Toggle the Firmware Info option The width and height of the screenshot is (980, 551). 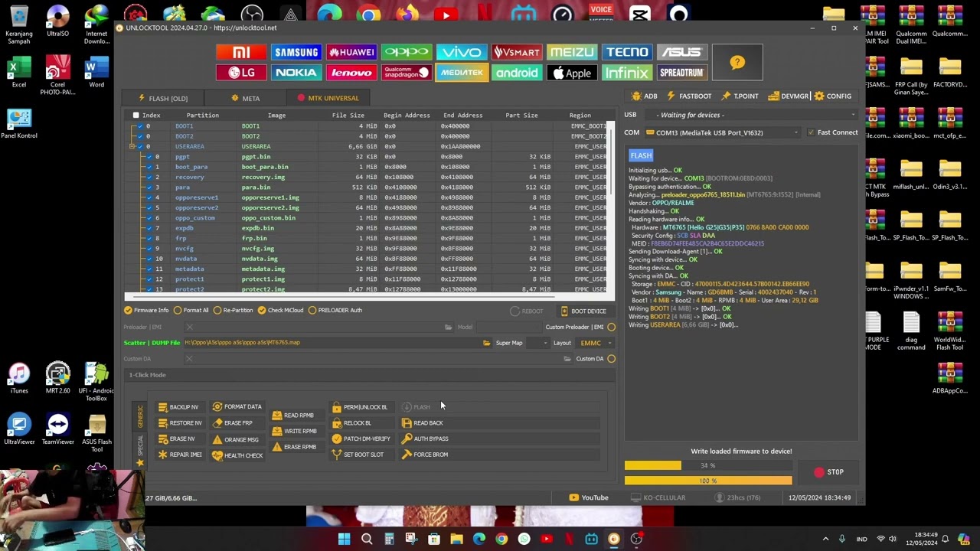click(x=146, y=310)
